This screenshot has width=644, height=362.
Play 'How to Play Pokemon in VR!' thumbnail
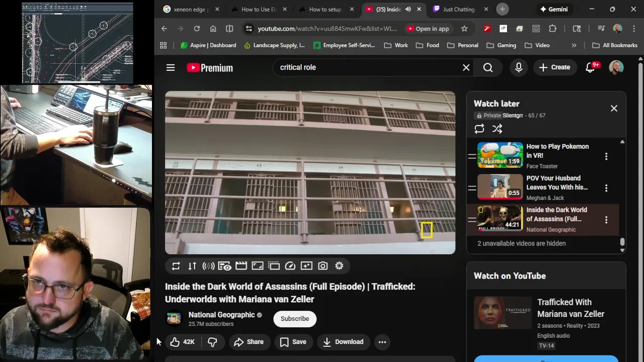500,155
